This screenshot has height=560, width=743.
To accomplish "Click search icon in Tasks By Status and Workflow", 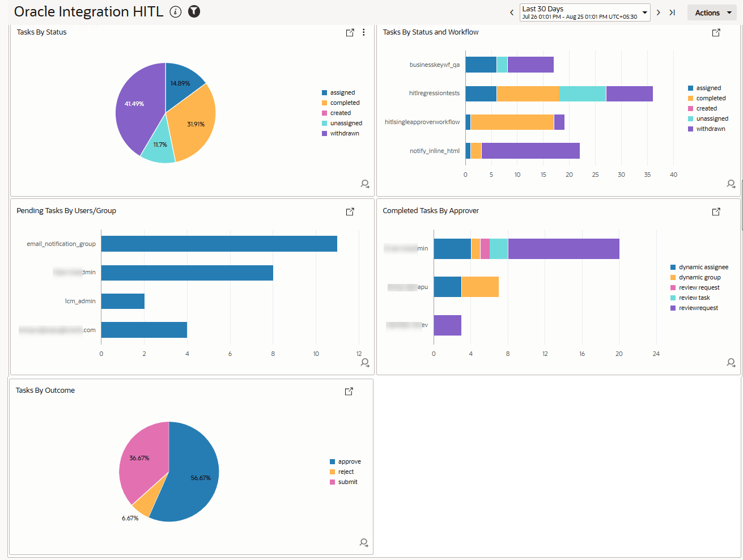I will [x=731, y=184].
